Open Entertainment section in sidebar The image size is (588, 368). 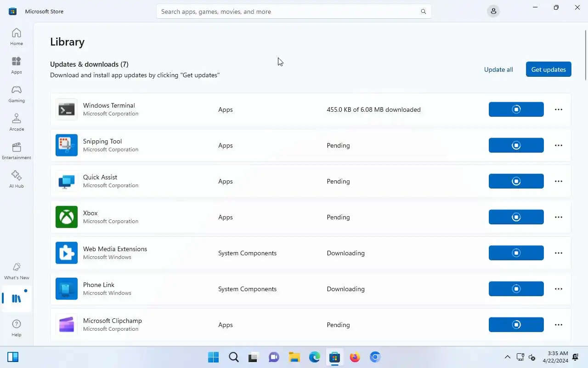[x=17, y=151]
